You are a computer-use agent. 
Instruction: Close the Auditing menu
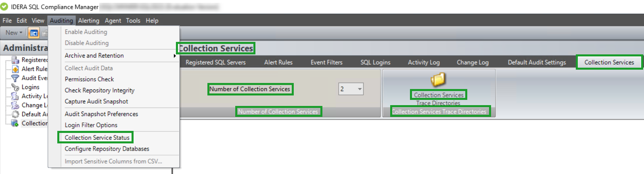pos(61,21)
